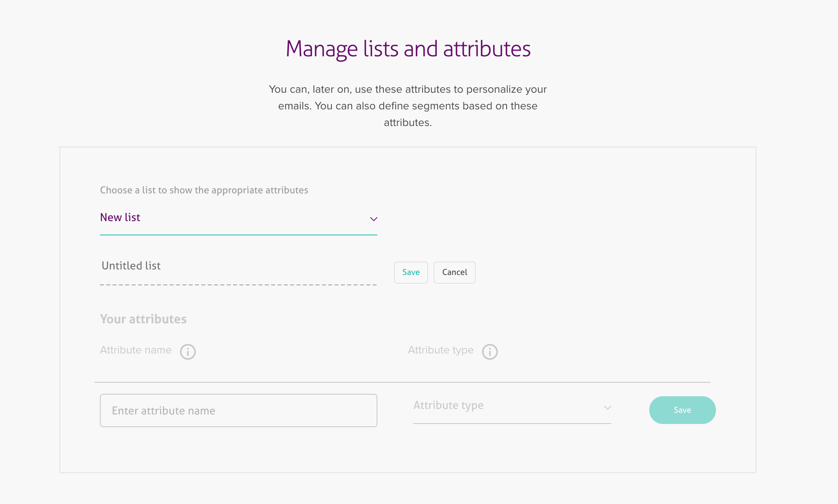This screenshot has height=504, width=838.
Task: Focus the Enter attribute name field
Action: click(238, 410)
